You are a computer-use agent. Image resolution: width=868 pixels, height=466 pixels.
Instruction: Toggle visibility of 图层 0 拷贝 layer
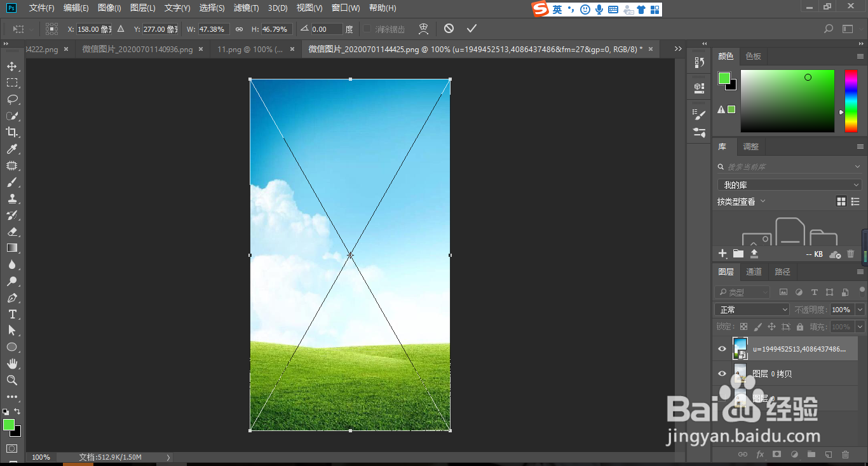722,374
